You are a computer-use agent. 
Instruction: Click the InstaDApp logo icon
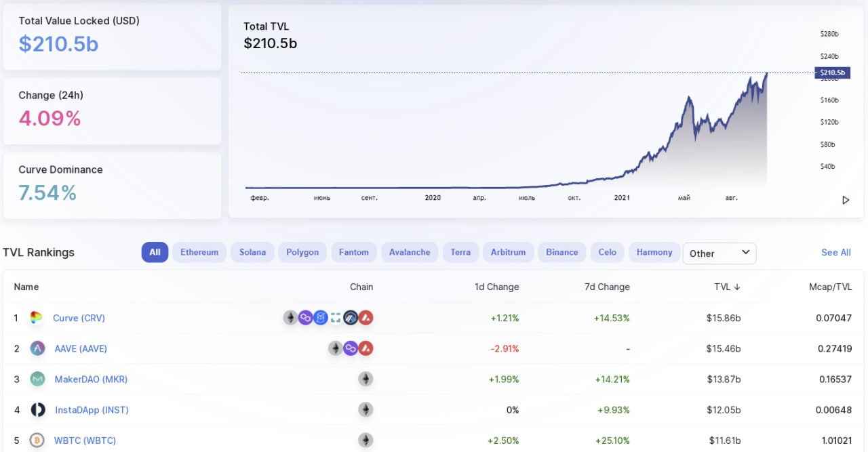click(x=37, y=409)
